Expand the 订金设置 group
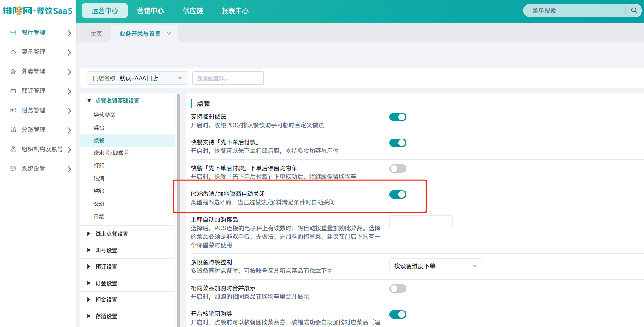 89,283
